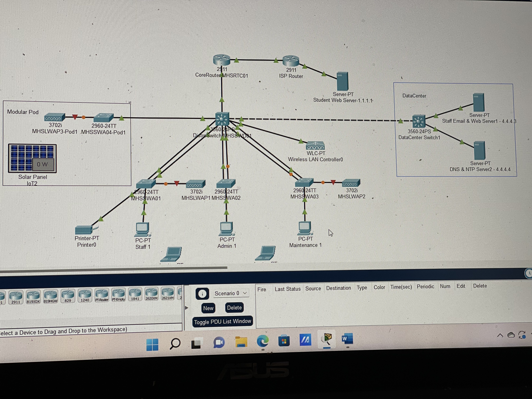The image size is (532, 399).
Task: Show hidden system tray icons
Action: click(500, 335)
